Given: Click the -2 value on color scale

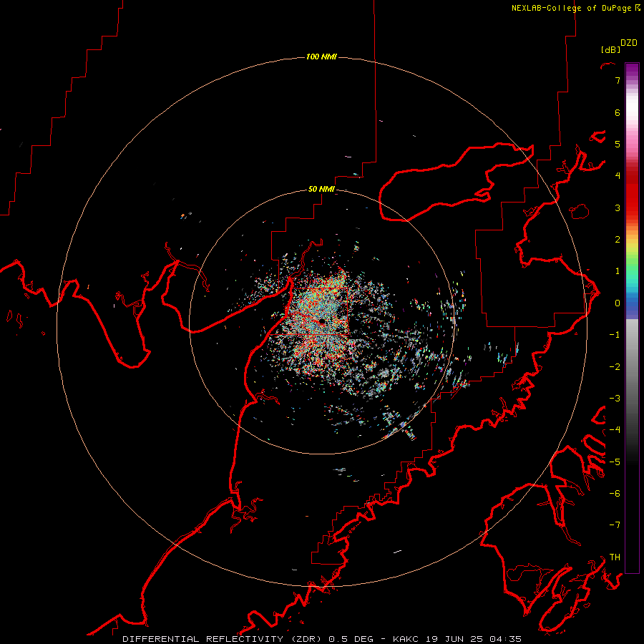Looking at the screenshot, I should 615,366.
